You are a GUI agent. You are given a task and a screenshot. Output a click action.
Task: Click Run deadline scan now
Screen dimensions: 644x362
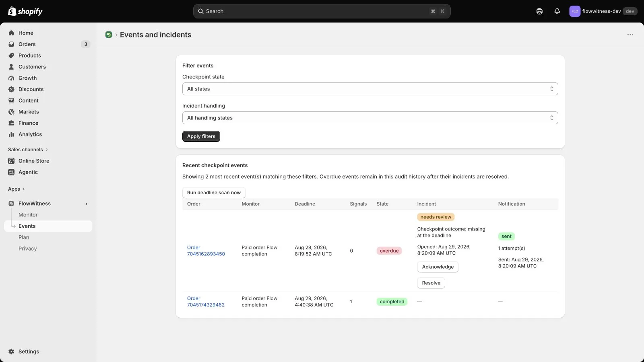pos(214,193)
